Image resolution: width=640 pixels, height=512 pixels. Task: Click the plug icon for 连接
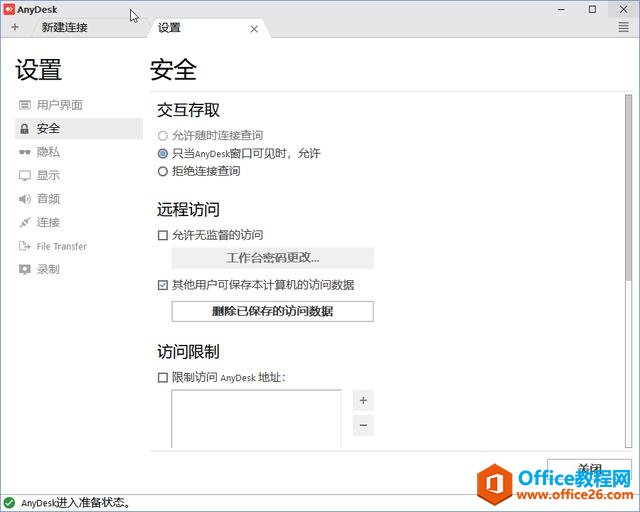[x=25, y=222]
